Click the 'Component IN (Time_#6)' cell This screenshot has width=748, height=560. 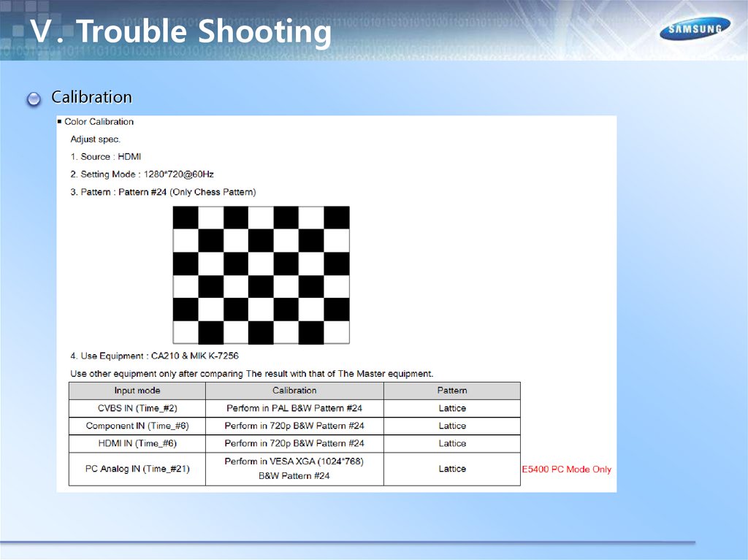pos(137,426)
